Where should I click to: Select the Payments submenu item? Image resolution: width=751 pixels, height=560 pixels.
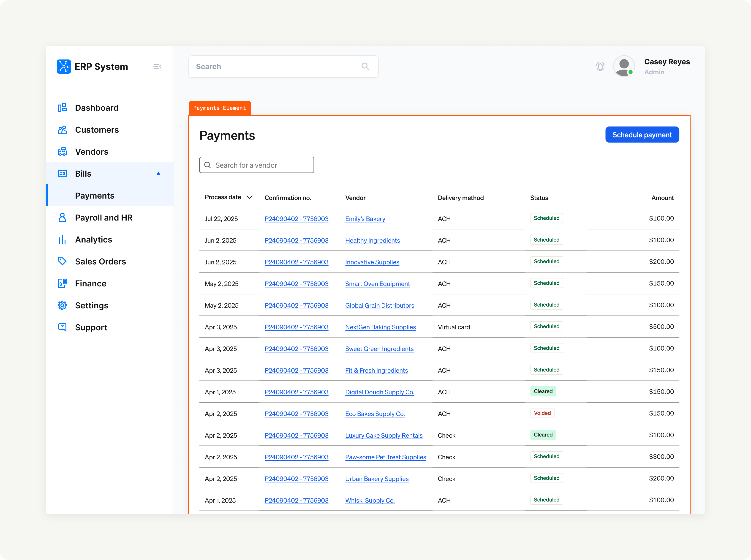pos(95,196)
